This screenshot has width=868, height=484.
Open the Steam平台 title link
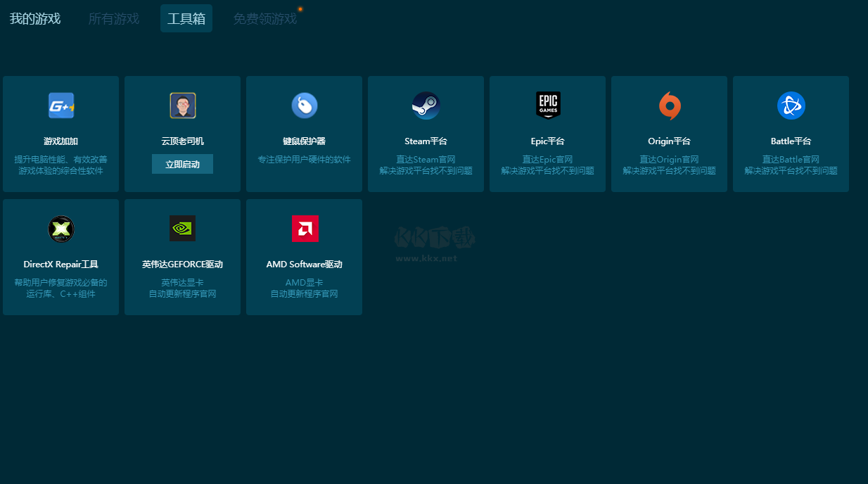coord(426,141)
